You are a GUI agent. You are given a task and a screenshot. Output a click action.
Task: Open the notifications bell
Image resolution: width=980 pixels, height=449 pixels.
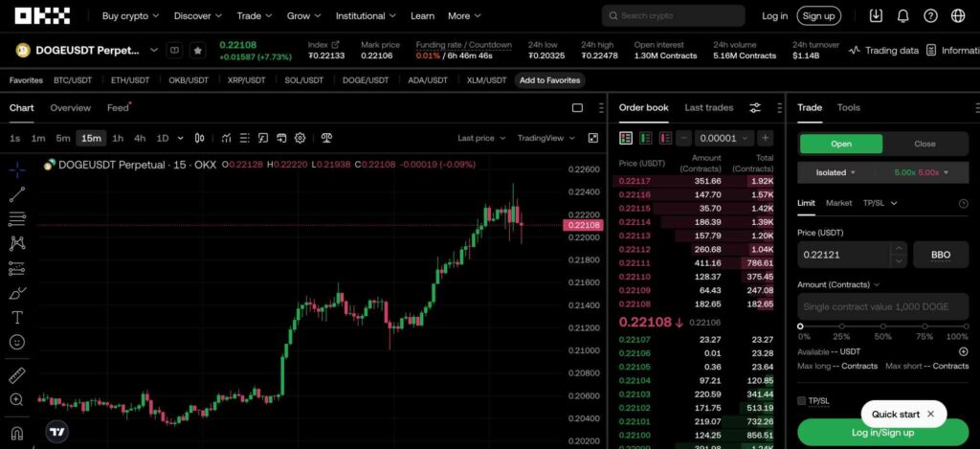coord(903,15)
